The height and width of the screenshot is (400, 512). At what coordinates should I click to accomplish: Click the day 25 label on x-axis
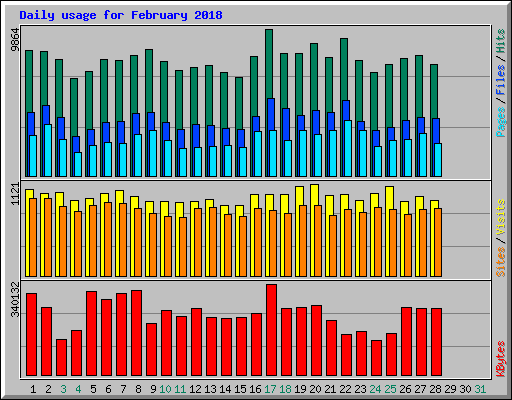click(x=390, y=389)
